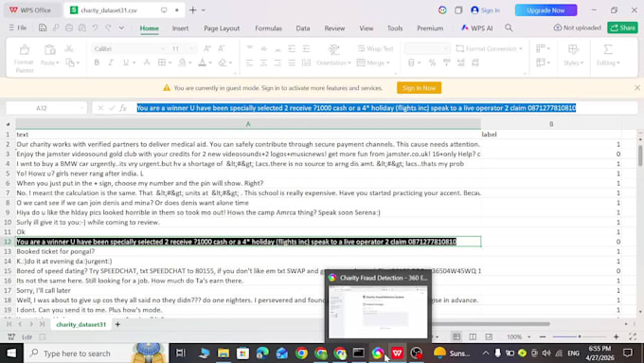Toggle Bold formatting

[x=97, y=63]
